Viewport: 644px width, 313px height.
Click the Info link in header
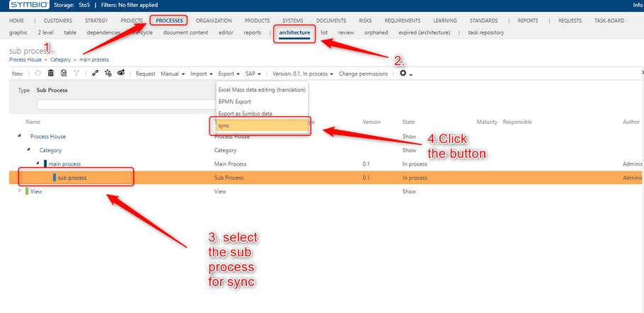click(x=638, y=5)
